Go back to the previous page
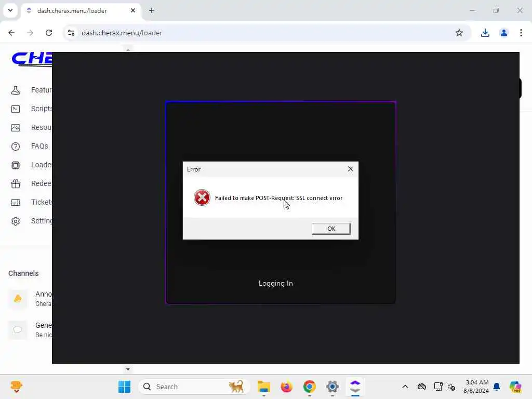 coord(11,33)
